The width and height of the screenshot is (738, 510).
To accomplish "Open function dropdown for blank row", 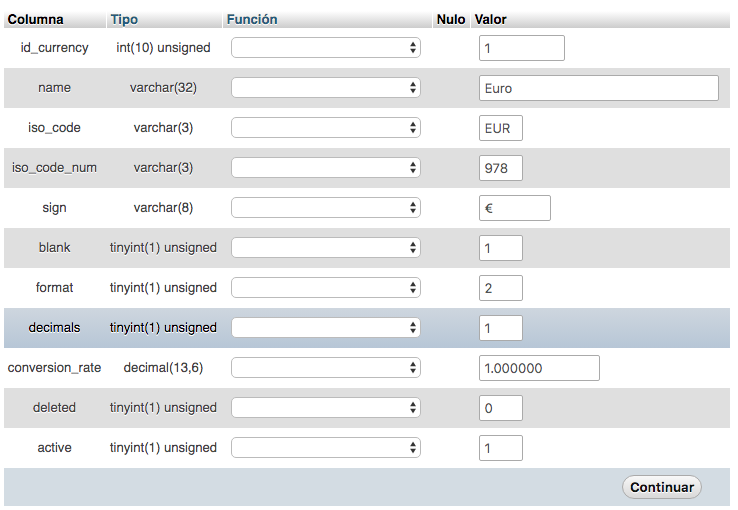I will [x=325, y=248].
